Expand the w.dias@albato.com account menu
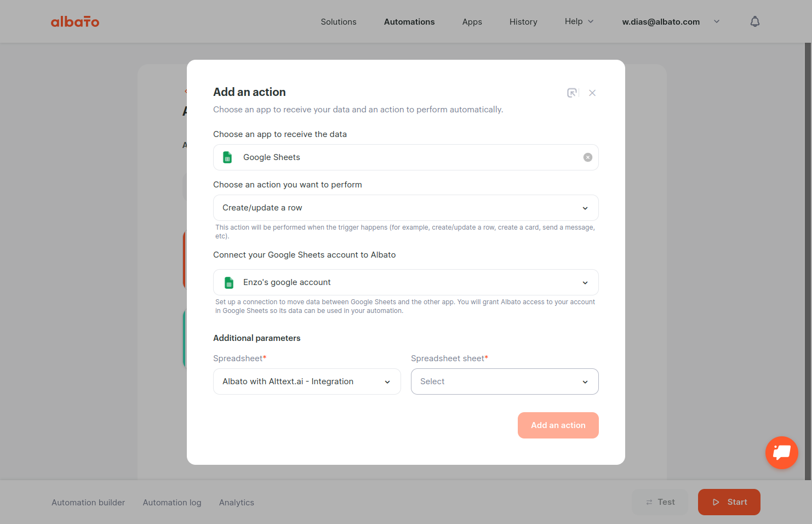Screen dimensions: 812x524 pyautogui.click(x=671, y=22)
